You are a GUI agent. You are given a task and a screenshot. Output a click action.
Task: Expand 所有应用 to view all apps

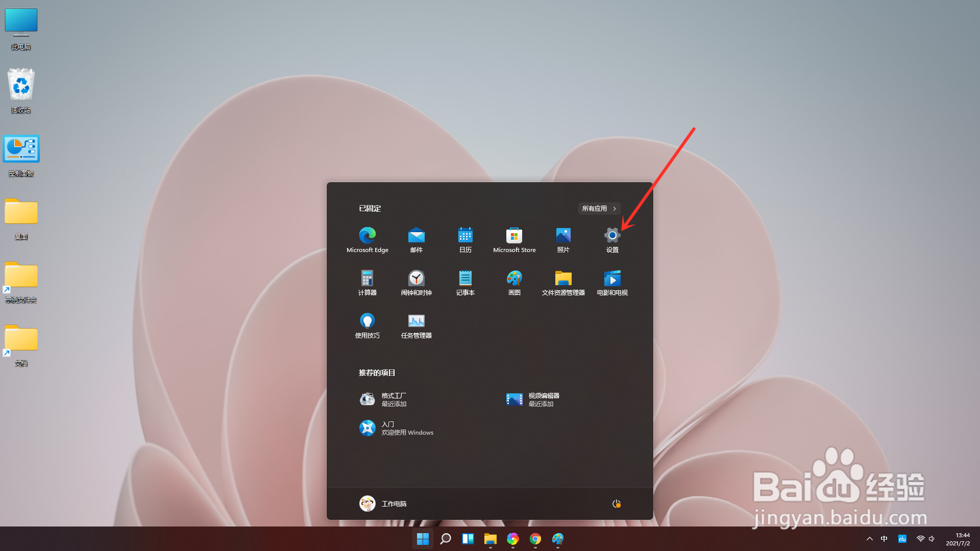click(x=598, y=208)
